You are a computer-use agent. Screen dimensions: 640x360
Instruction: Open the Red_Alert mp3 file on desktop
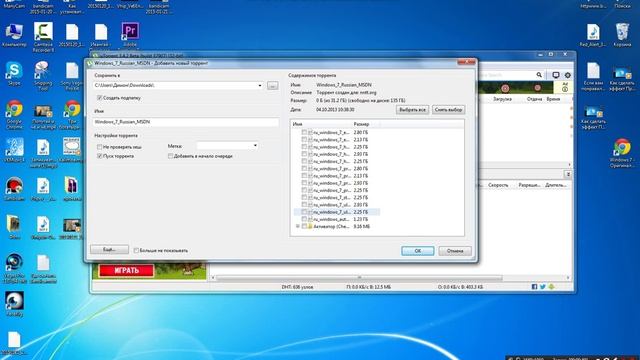tap(593, 35)
